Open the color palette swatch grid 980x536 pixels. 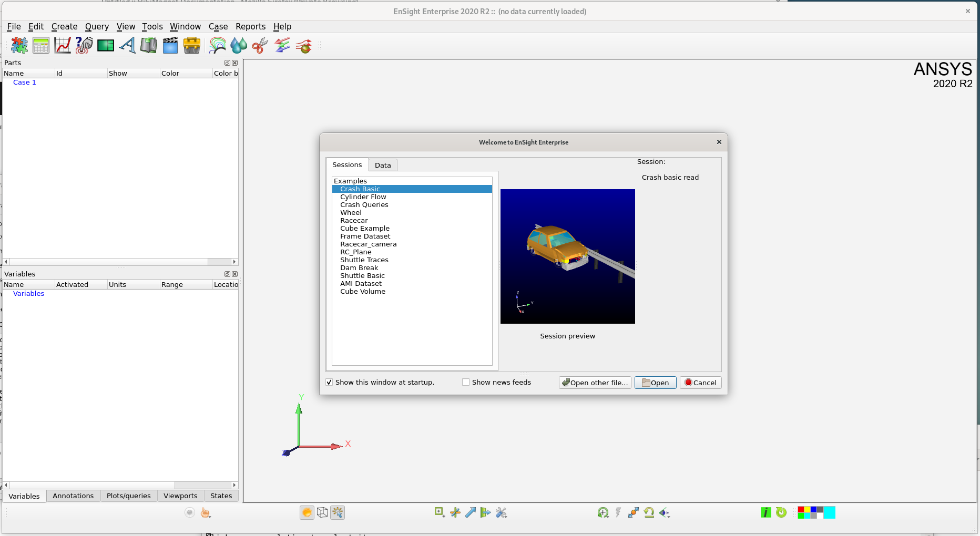coord(810,512)
